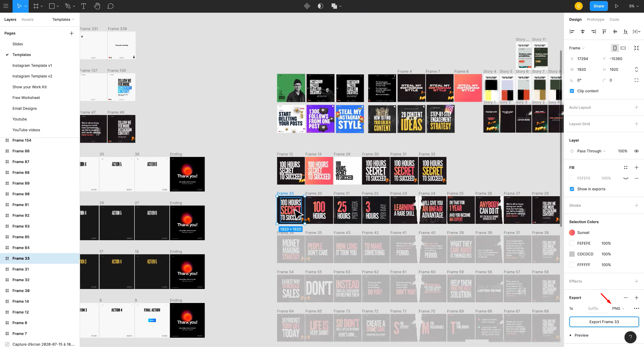Viewport: 644px width, 347px height.
Task: Open the main menu hamburger icon
Action: click(x=6, y=6)
